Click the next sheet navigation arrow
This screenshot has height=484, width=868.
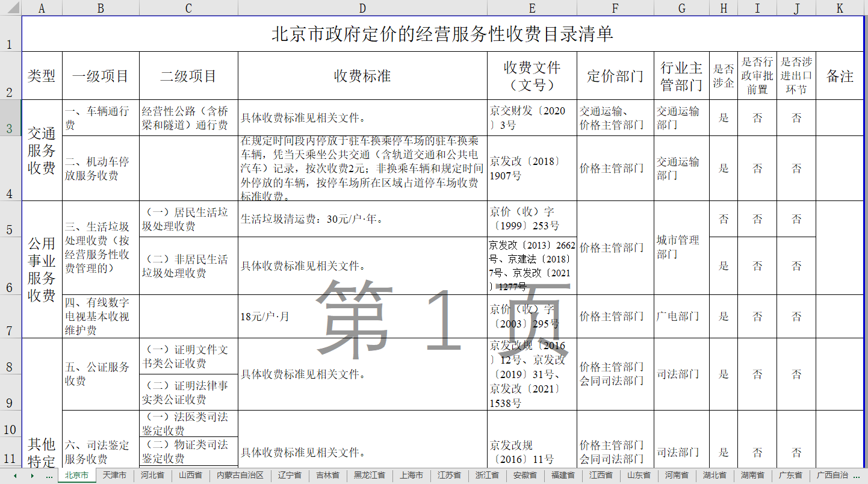click(x=31, y=476)
